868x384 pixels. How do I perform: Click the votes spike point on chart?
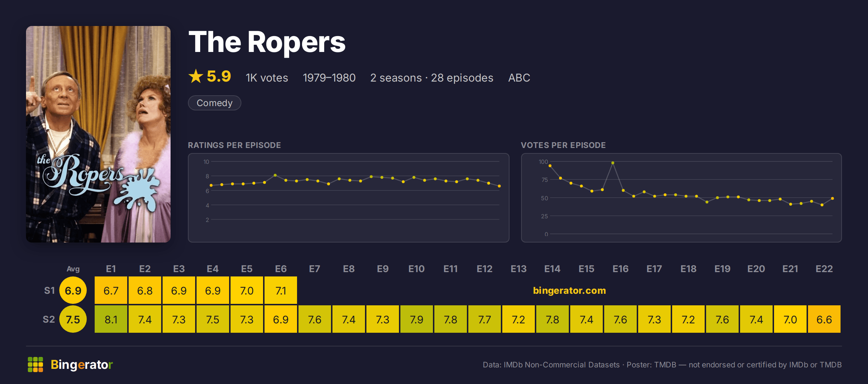pos(613,163)
